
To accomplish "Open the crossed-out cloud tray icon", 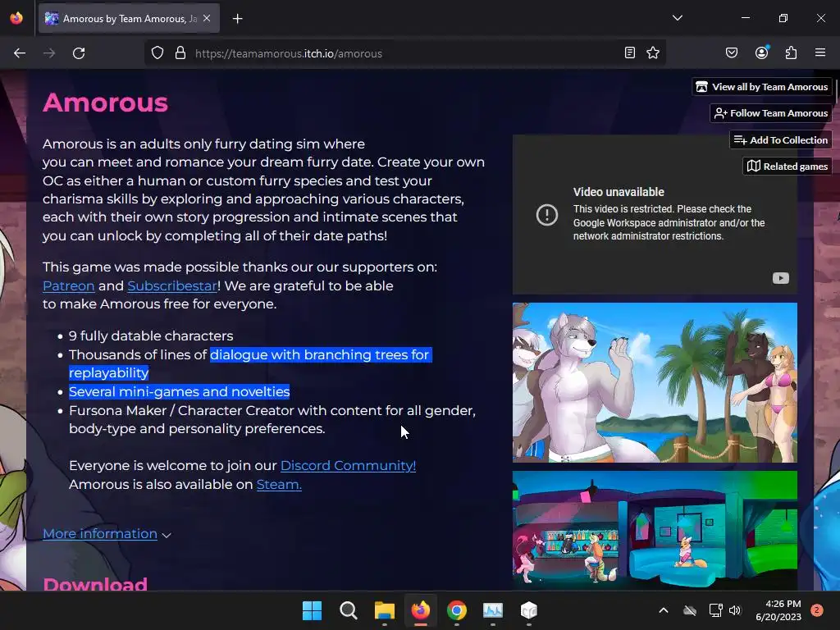I will point(690,610).
